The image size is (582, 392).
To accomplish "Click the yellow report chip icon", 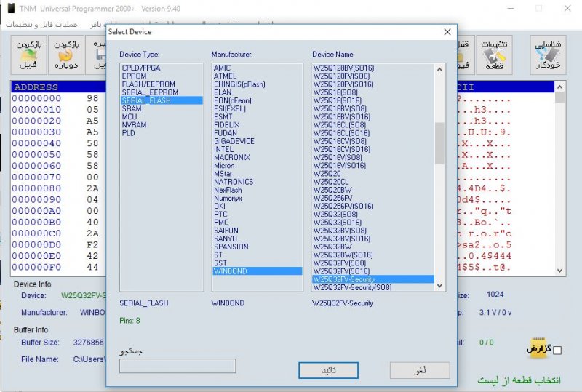I will pos(538,348).
